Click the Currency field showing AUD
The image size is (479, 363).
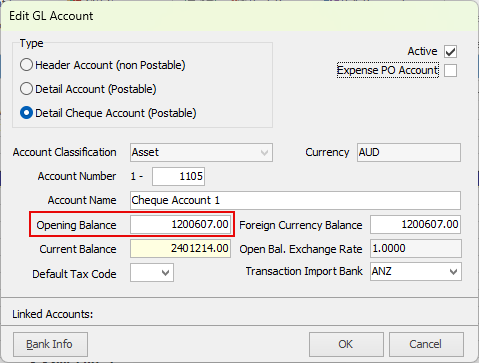(x=409, y=153)
